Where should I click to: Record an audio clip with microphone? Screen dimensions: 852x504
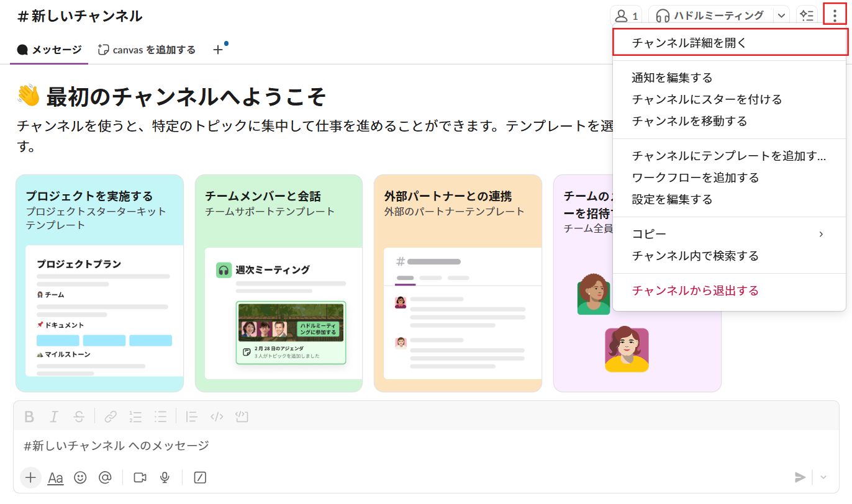click(165, 477)
